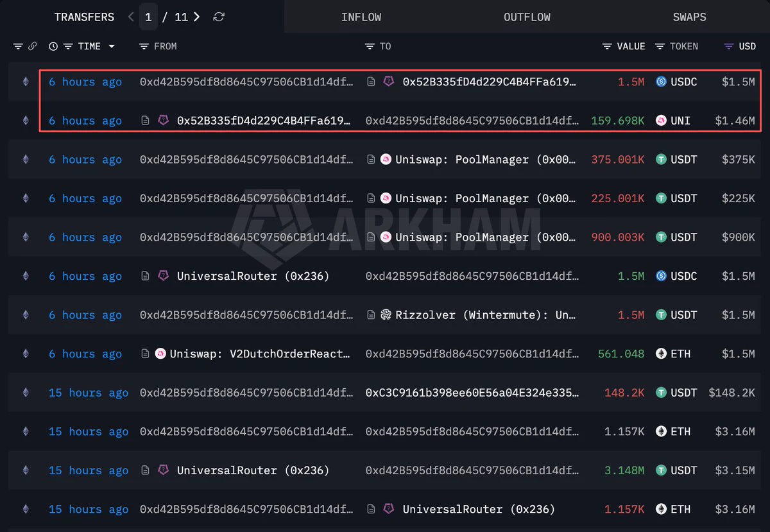Click the USDT token label in the 225.001K row

684,198
